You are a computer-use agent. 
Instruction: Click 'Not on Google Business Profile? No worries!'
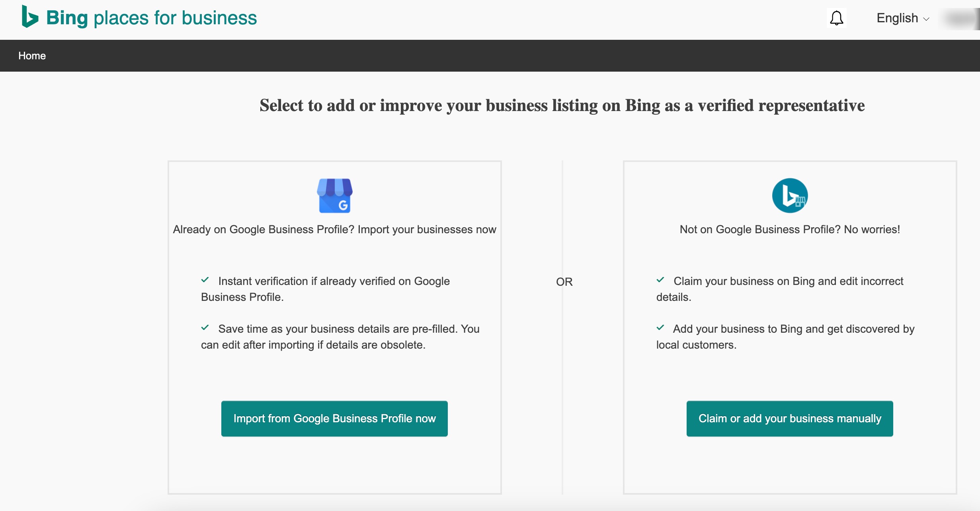pyautogui.click(x=790, y=230)
